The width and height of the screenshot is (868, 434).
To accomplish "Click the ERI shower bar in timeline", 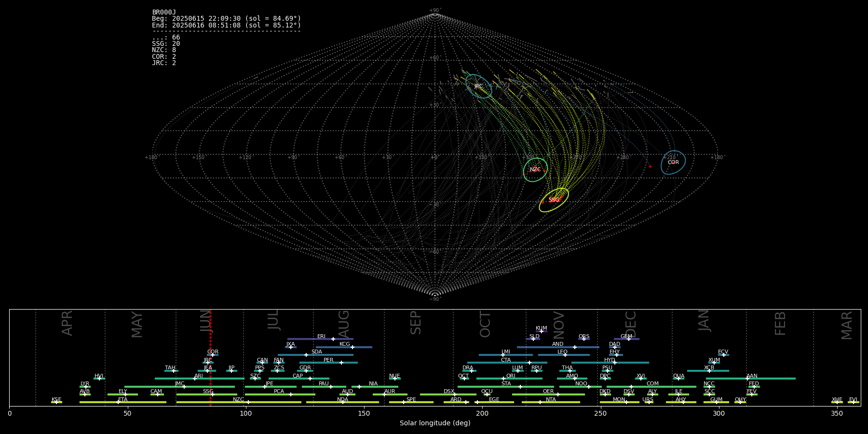I will [x=320, y=339].
